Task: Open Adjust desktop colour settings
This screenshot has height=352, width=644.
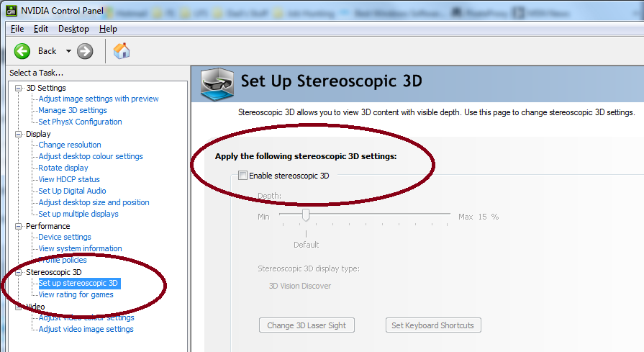Action: [91, 156]
